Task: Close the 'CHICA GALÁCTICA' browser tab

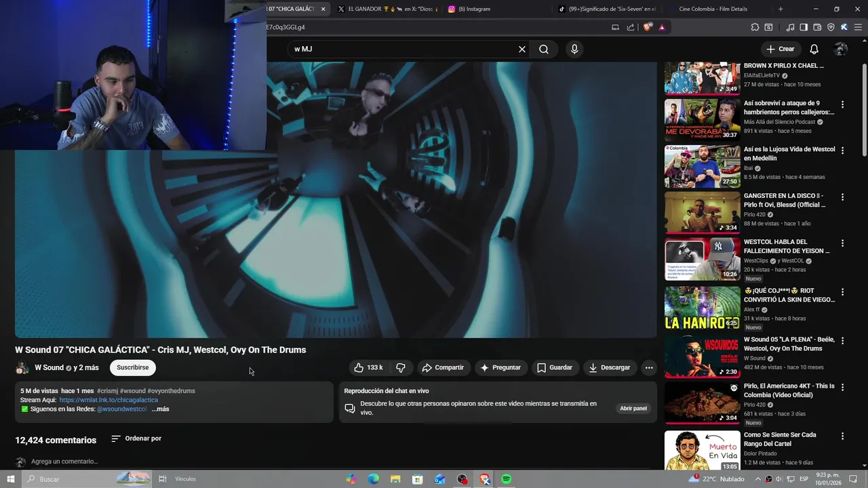Action: pyautogui.click(x=323, y=9)
